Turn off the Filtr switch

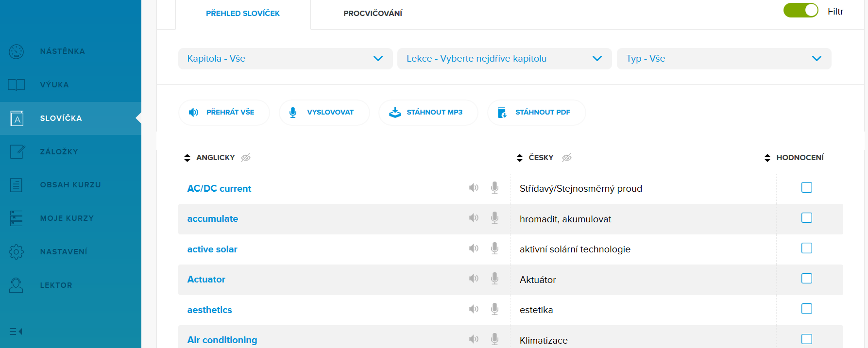[x=800, y=11]
